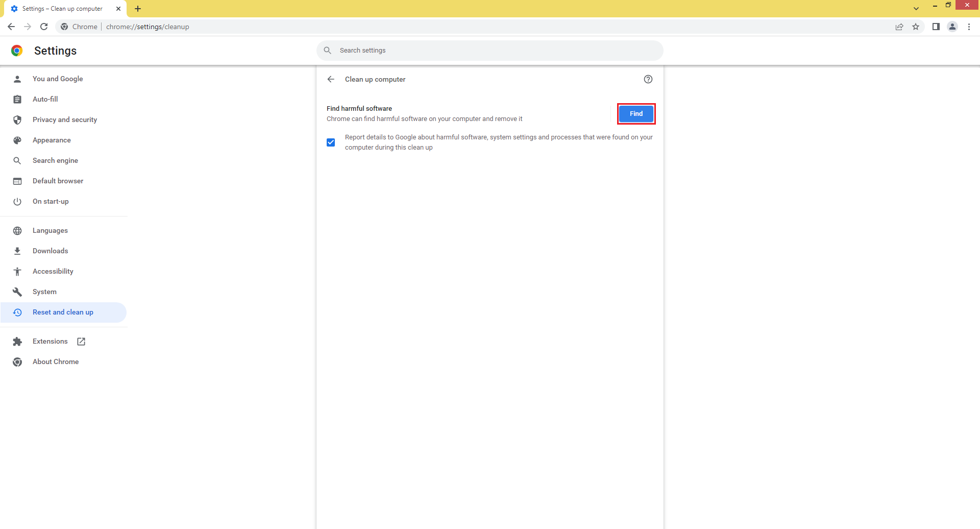This screenshot has width=980, height=529.
Task: Open the Extensions link with external arrow
Action: tap(50, 341)
